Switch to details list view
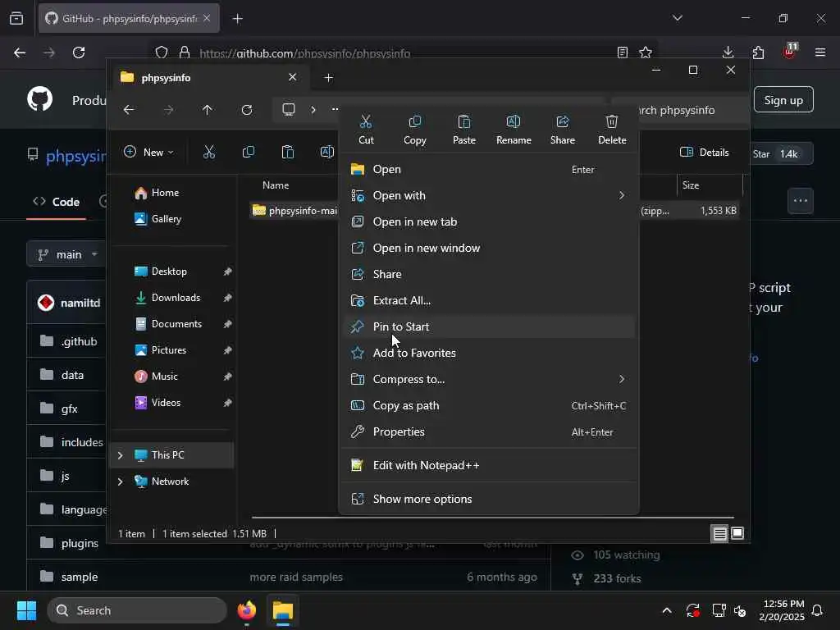This screenshot has width=840, height=630. [x=719, y=533]
